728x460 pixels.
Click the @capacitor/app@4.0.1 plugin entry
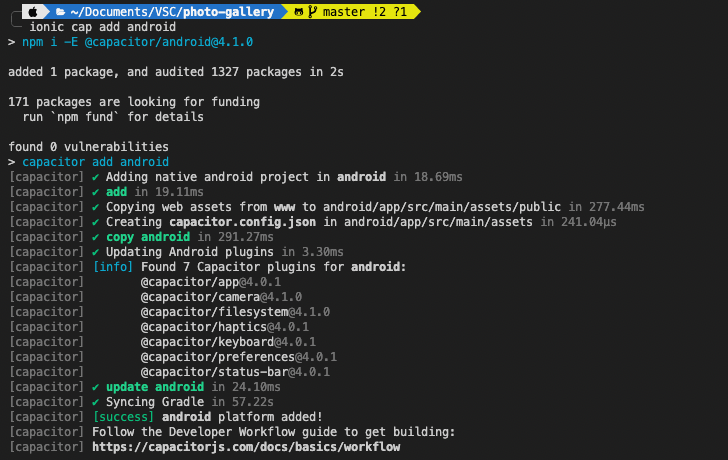point(211,282)
